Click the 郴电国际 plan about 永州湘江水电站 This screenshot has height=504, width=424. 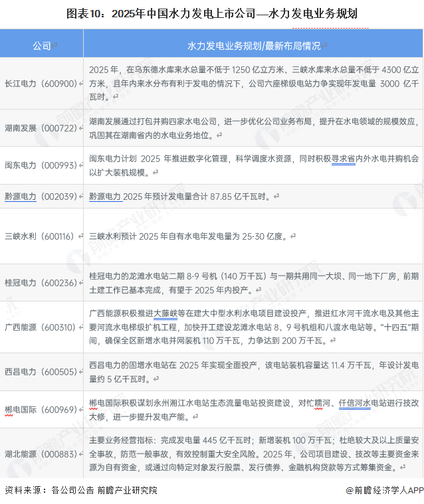point(254,410)
